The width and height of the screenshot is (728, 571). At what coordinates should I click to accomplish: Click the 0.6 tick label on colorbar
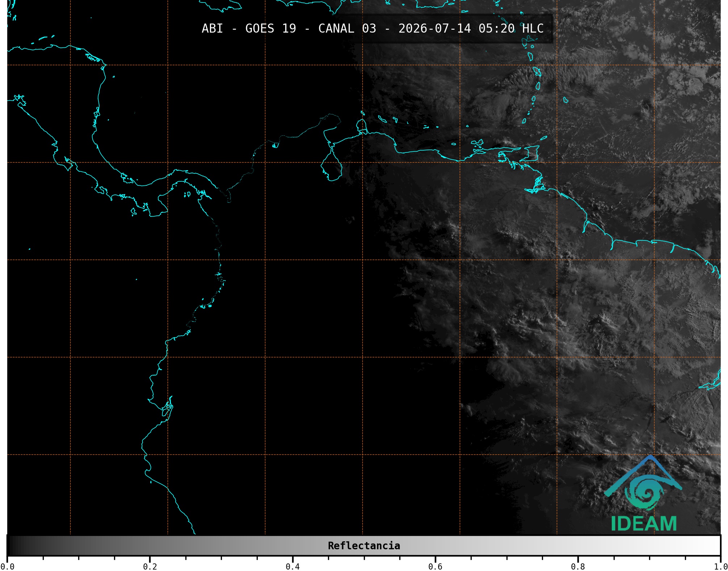pyautogui.click(x=435, y=567)
